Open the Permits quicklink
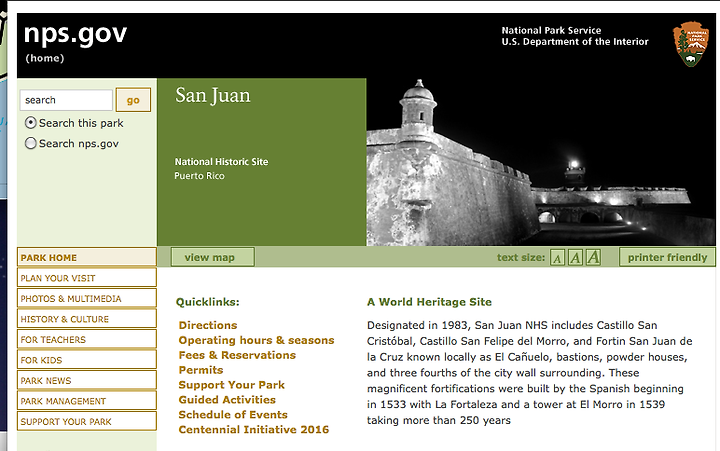720x451 pixels. click(x=201, y=370)
